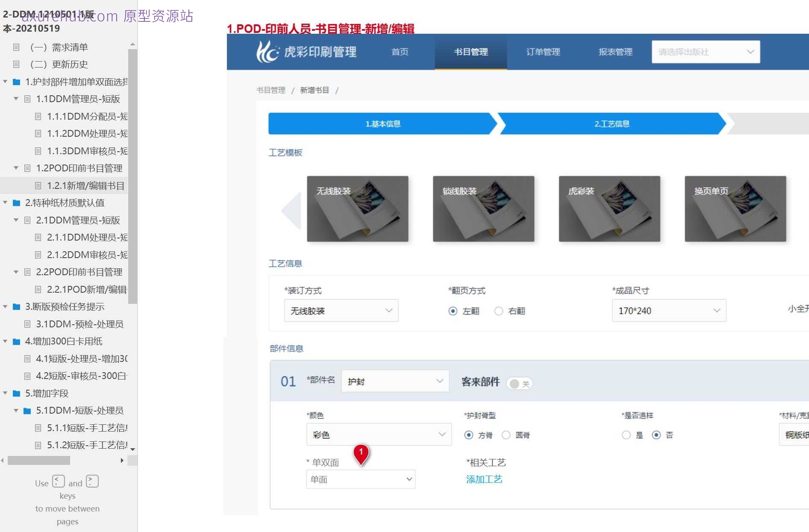
Task: Collapse the 2.1DDM管理员-短版 tree node
Action: (x=15, y=220)
